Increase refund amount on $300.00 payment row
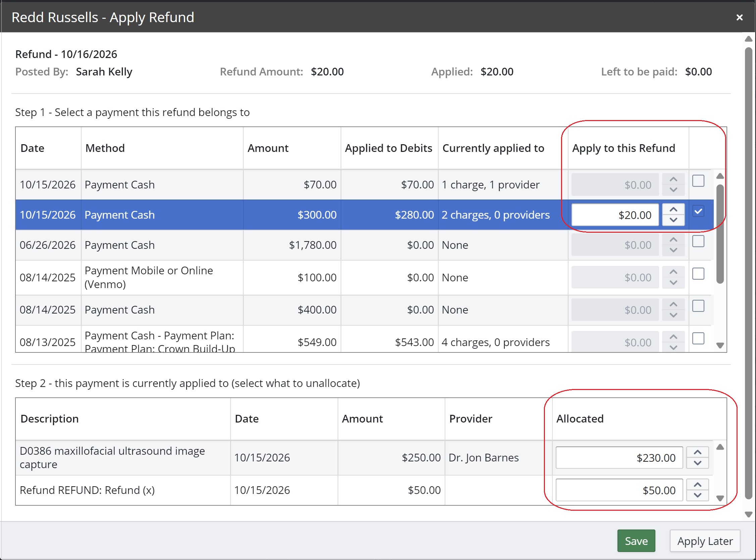This screenshot has width=756, height=560. tap(673, 210)
